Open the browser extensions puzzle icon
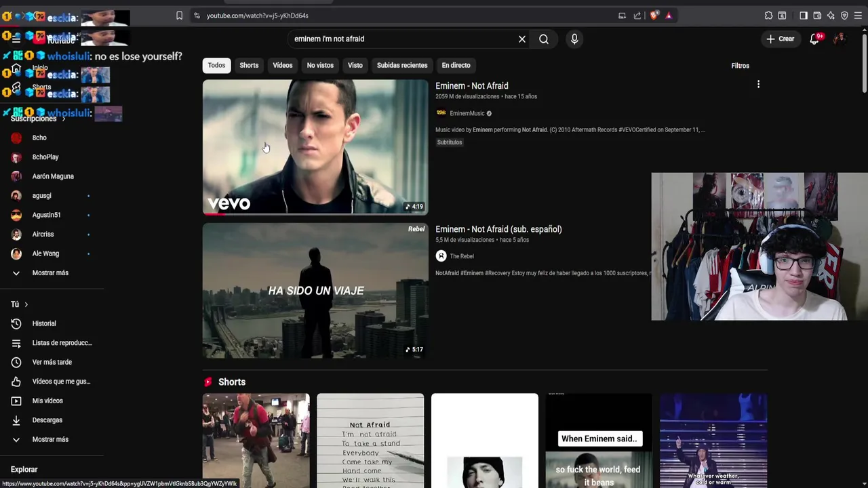This screenshot has width=868, height=488. [768, 16]
